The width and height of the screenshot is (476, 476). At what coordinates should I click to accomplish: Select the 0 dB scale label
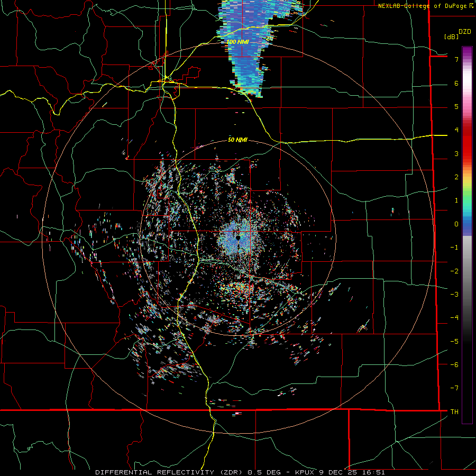click(x=456, y=224)
